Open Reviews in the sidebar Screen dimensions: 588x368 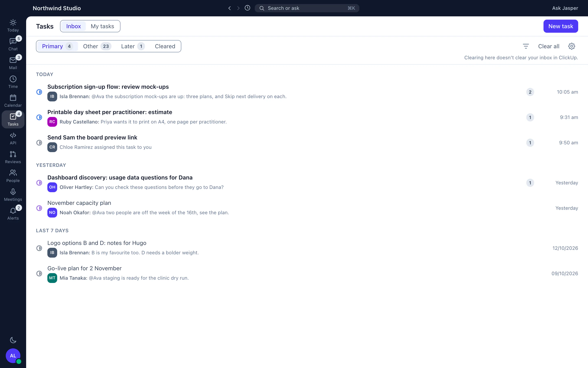13,157
